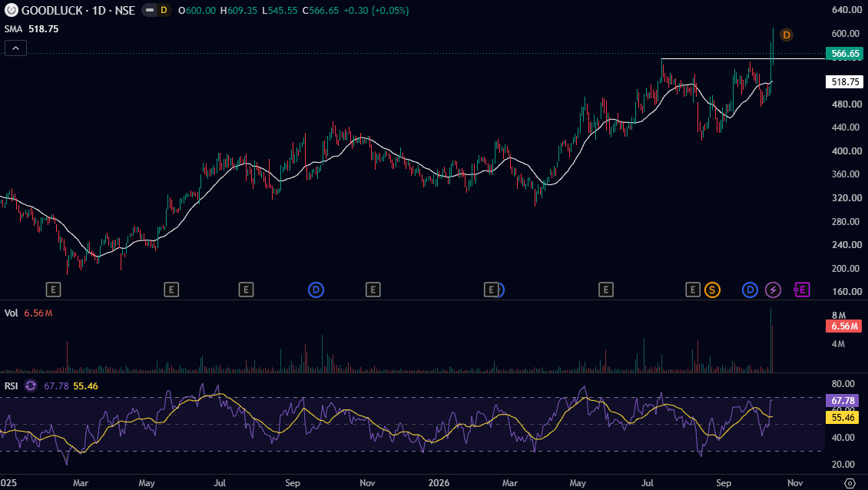The width and height of the screenshot is (868, 490).
Task: Collapse the indicator legend with the chevron
Action: 15,48
